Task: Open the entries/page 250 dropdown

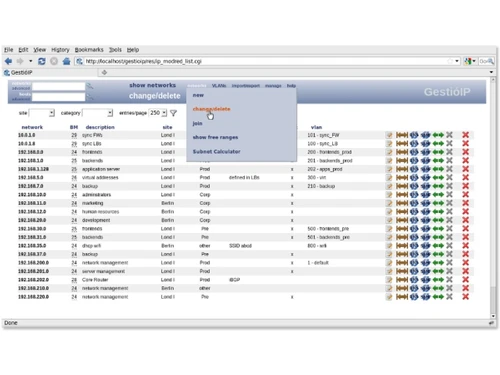Action: (x=164, y=113)
